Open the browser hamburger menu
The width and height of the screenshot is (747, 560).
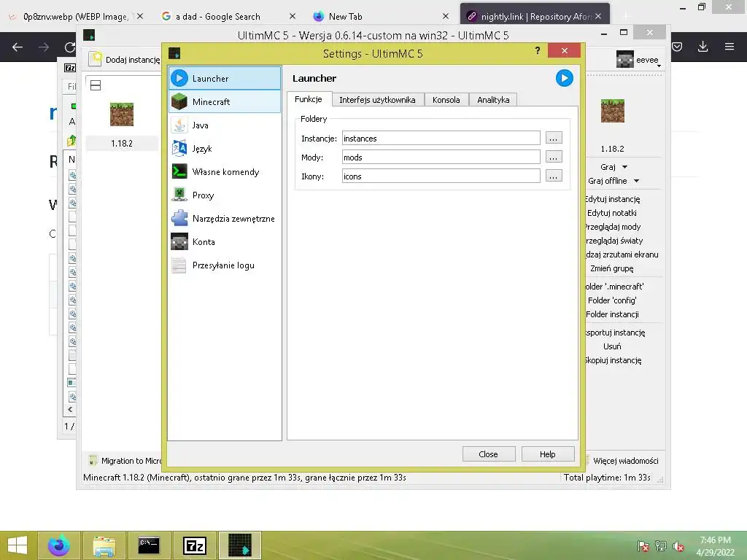point(729,47)
